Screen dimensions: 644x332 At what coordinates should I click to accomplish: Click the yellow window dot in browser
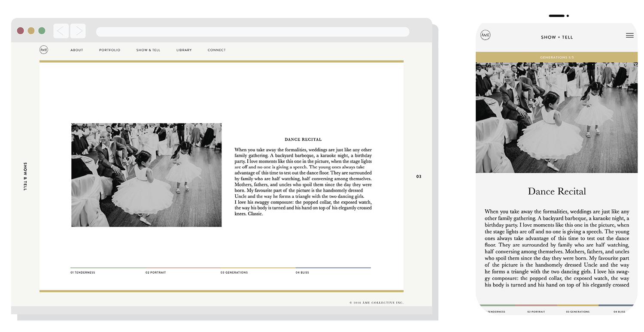31,31
